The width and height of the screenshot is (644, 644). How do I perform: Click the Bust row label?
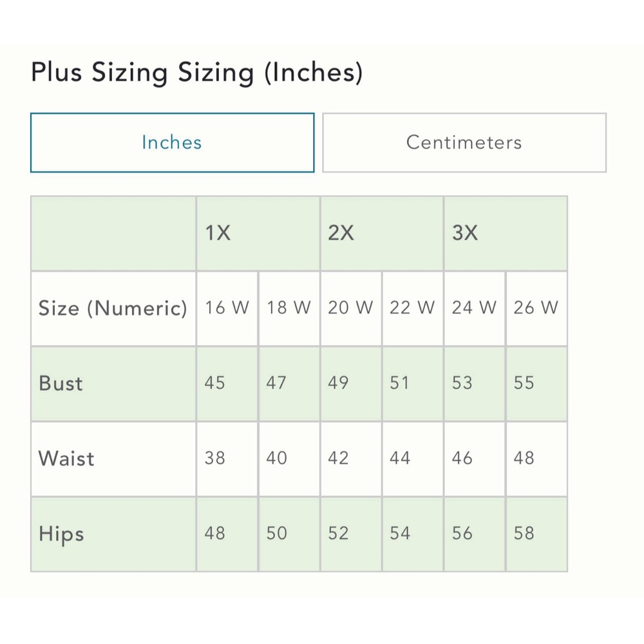61,383
